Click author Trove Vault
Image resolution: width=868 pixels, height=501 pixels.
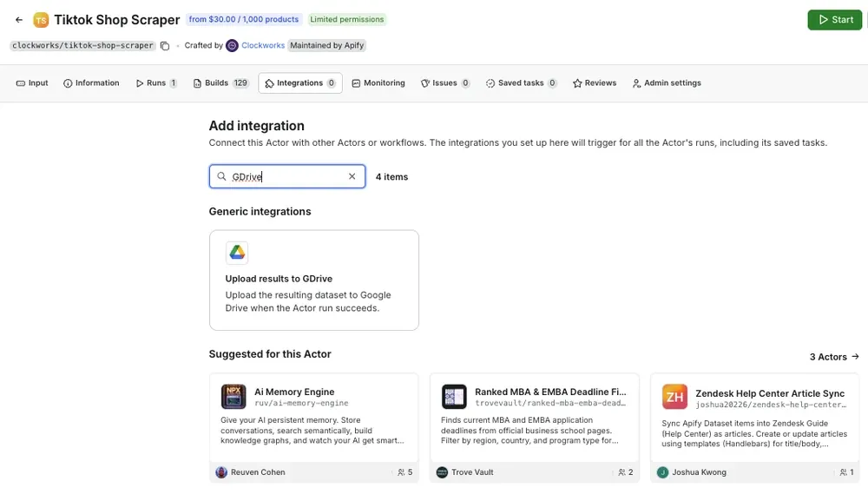[x=472, y=472]
